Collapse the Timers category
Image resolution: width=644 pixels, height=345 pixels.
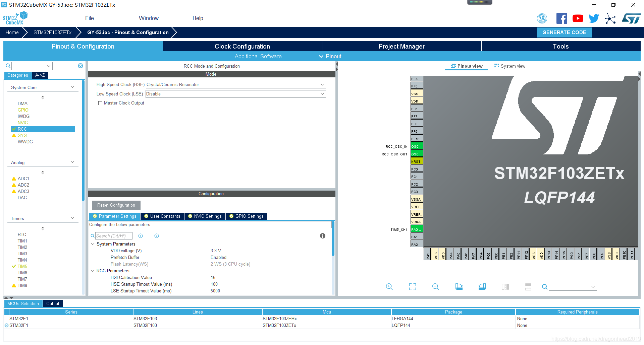(x=72, y=218)
